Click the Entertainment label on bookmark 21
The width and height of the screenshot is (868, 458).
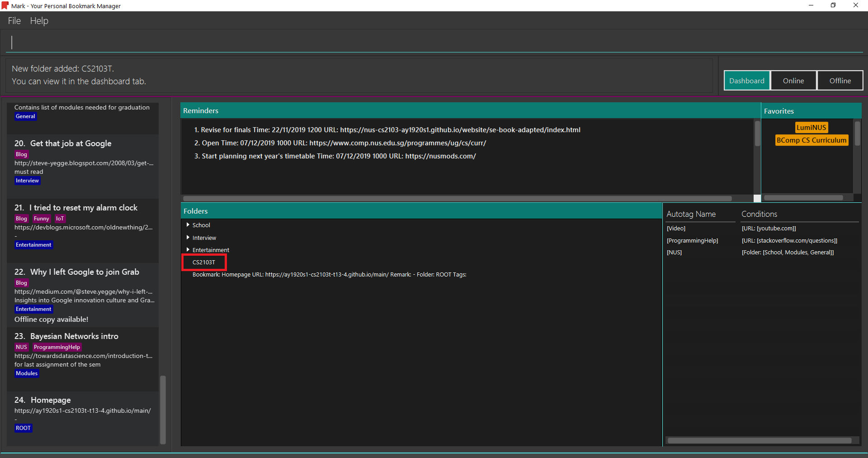(33, 245)
